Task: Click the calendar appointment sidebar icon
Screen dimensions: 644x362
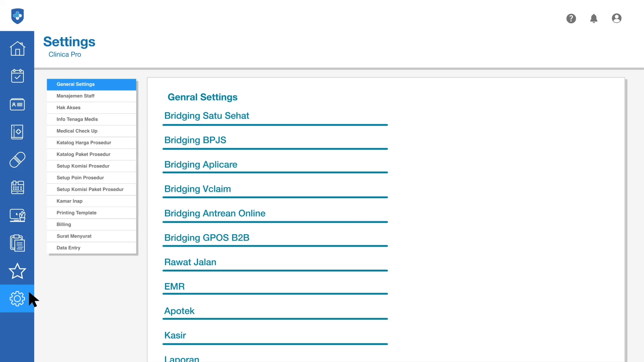Action: [x=17, y=76]
